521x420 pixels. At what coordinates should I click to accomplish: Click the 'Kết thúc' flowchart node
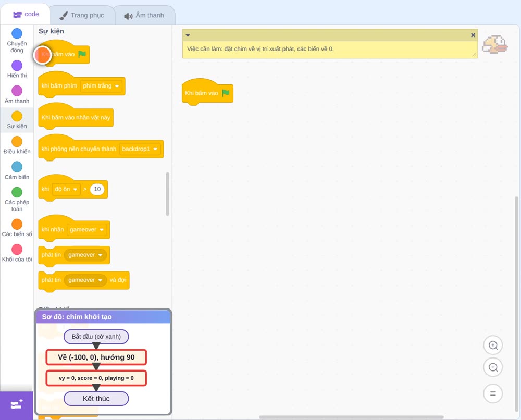pos(96,399)
